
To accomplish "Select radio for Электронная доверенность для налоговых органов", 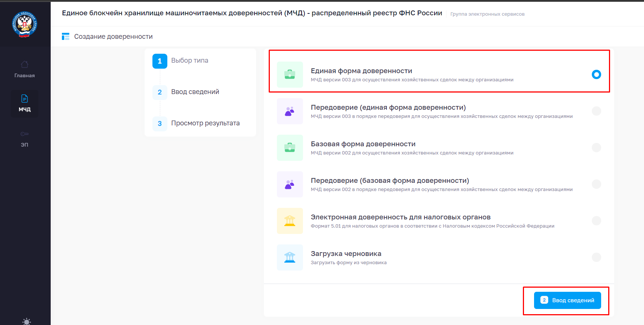I will click(596, 221).
